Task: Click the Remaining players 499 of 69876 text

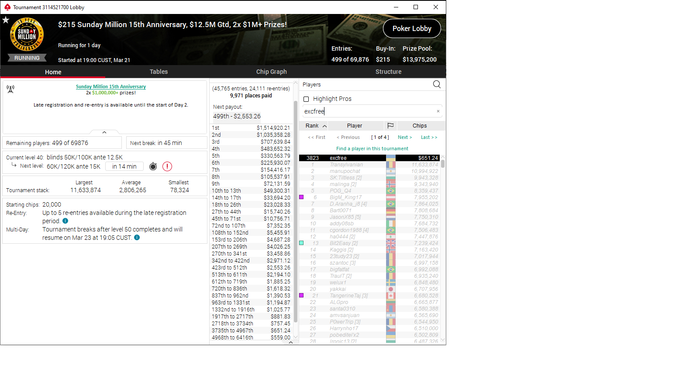Action: click(x=47, y=143)
